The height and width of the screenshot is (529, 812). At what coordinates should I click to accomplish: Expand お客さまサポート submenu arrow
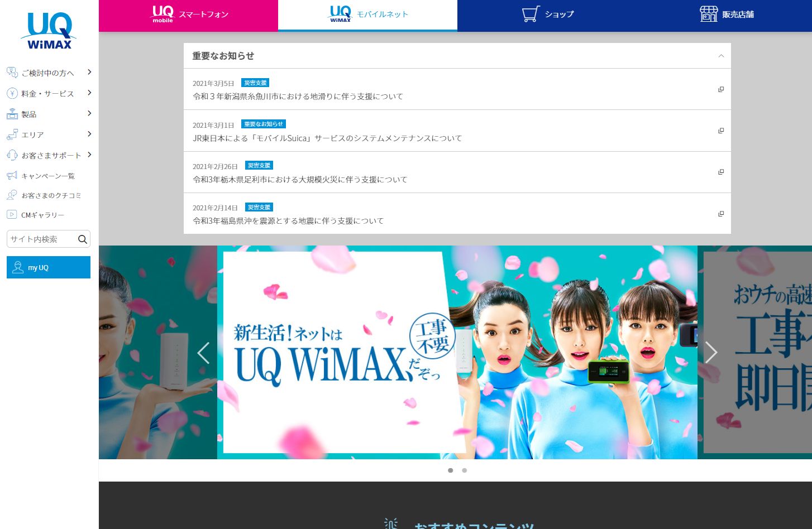pyautogui.click(x=89, y=155)
